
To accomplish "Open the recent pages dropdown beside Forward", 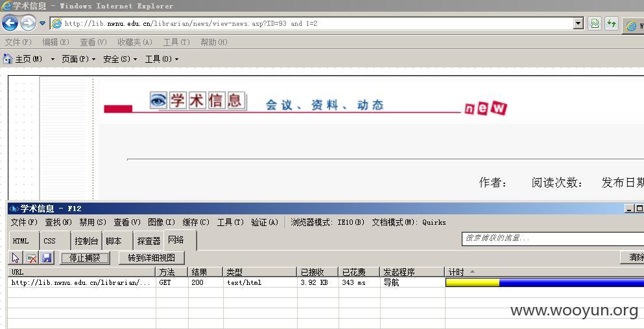I will click(42, 23).
